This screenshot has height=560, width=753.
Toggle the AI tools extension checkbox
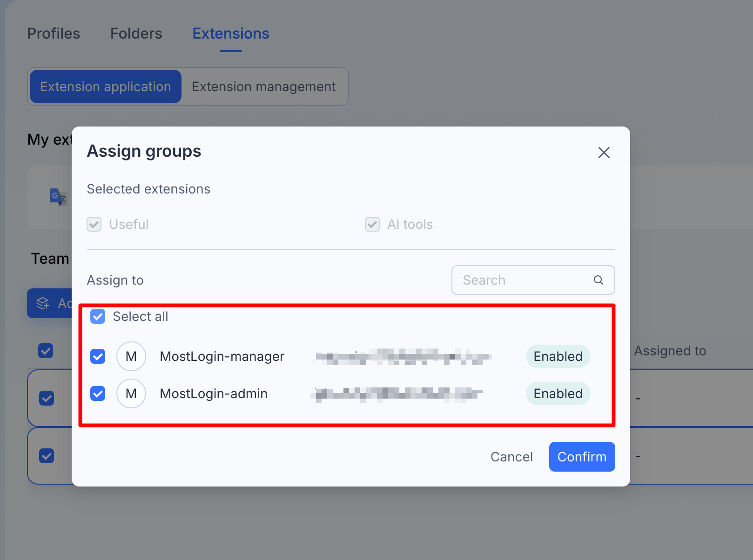click(372, 224)
